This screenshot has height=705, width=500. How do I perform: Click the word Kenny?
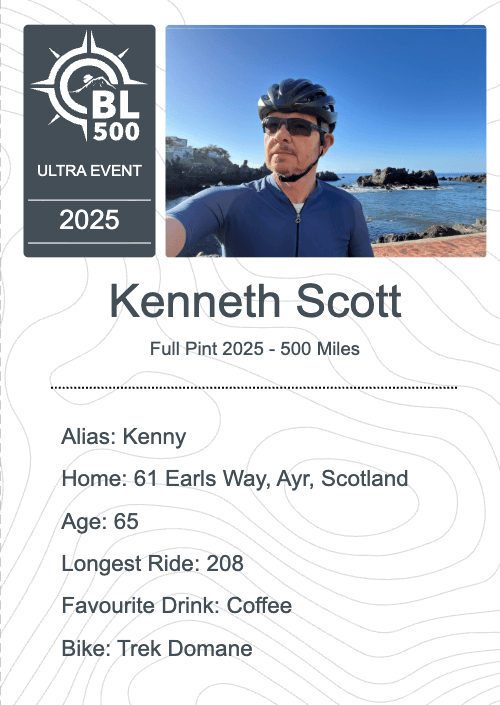[x=154, y=437]
